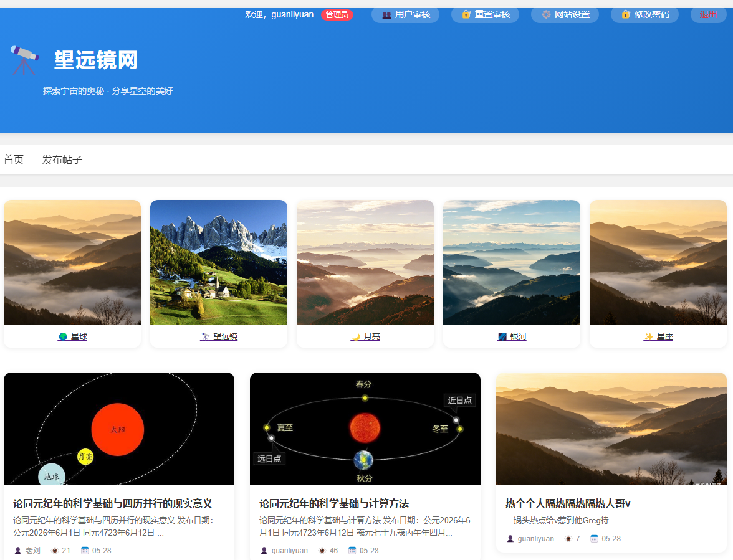The height and width of the screenshot is (560, 733).
Task: Click the 银河 category image
Action: [x=511, y=262]
